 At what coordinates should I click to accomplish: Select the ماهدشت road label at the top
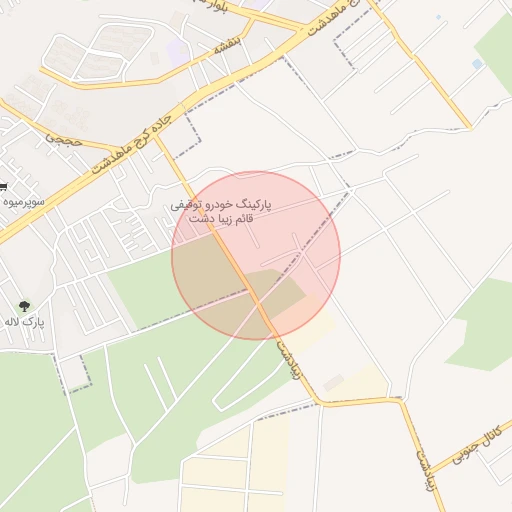pos(327,17)
